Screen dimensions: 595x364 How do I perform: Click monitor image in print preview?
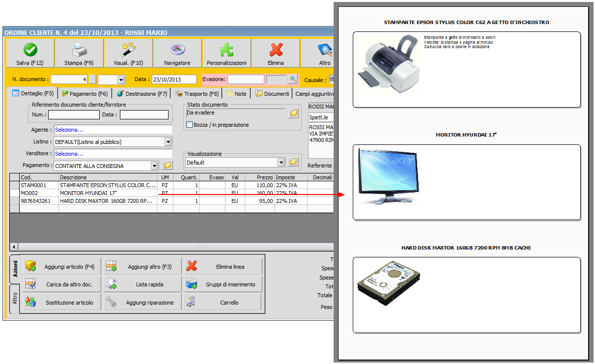(389, 176)
